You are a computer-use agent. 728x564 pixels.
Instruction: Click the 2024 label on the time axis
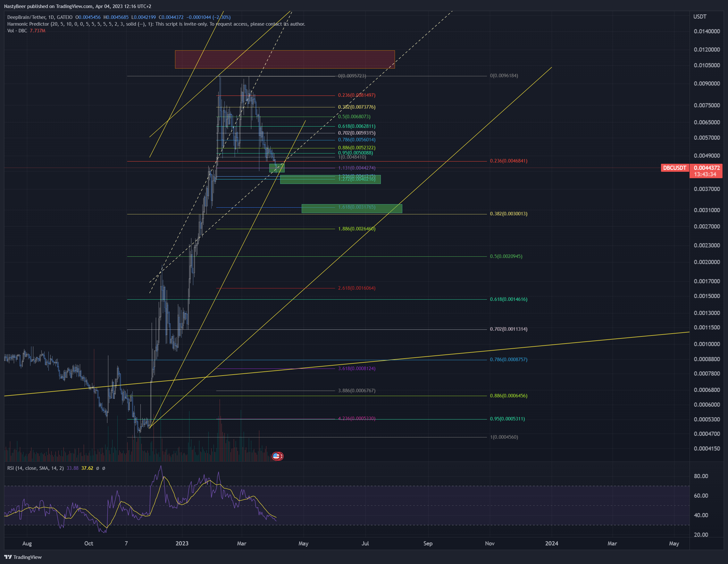click(x=551, y=543)
